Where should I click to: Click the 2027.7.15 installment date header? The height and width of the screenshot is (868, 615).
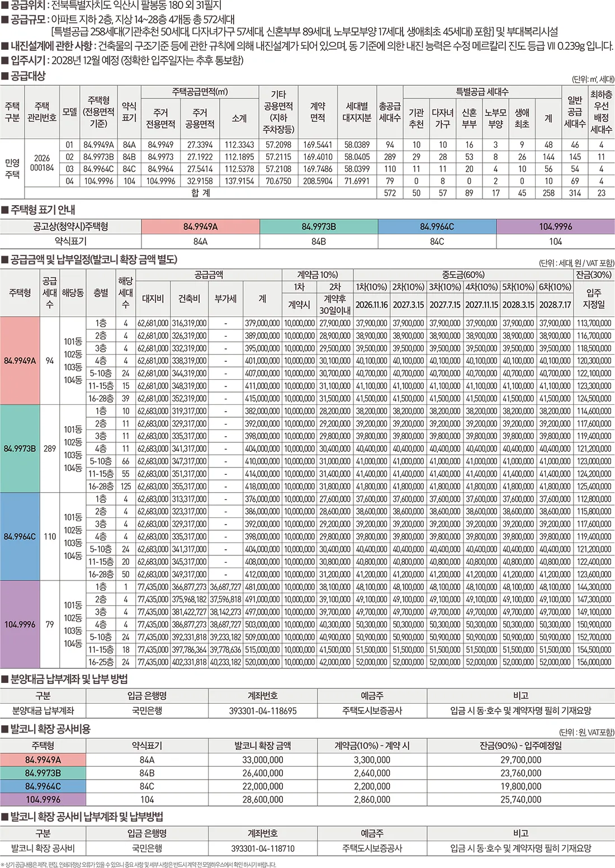click(445, 305)
